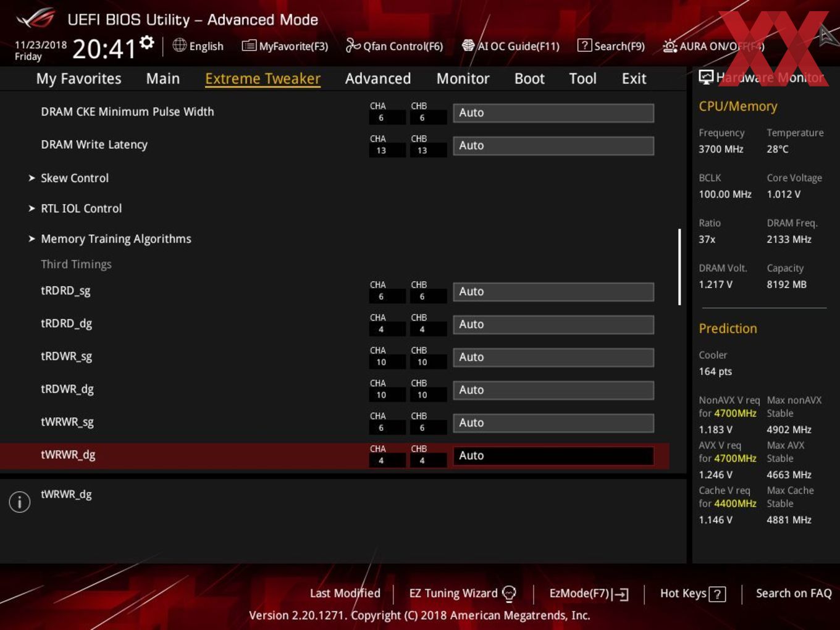The image size is (840, 630).
Task: Open the Boot tab
Action: [529, 78]
